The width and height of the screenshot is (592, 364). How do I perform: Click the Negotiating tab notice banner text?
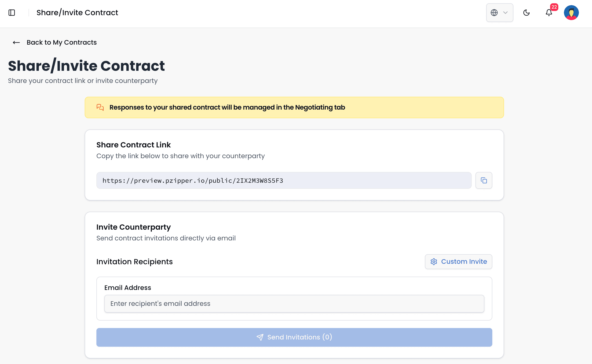[x=227, y=107]
